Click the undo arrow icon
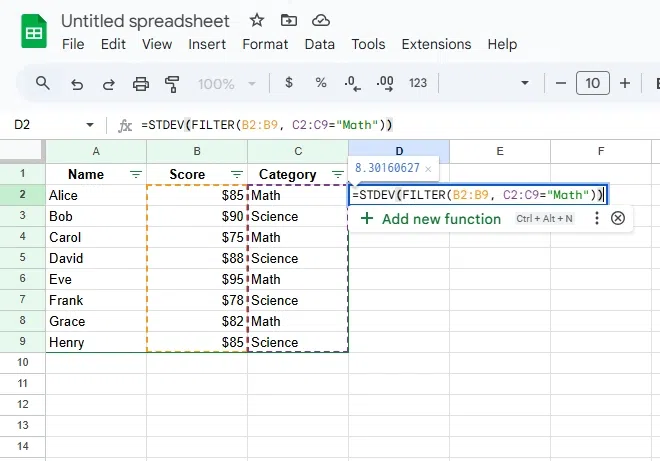660x461 pixels. point(77,83)
